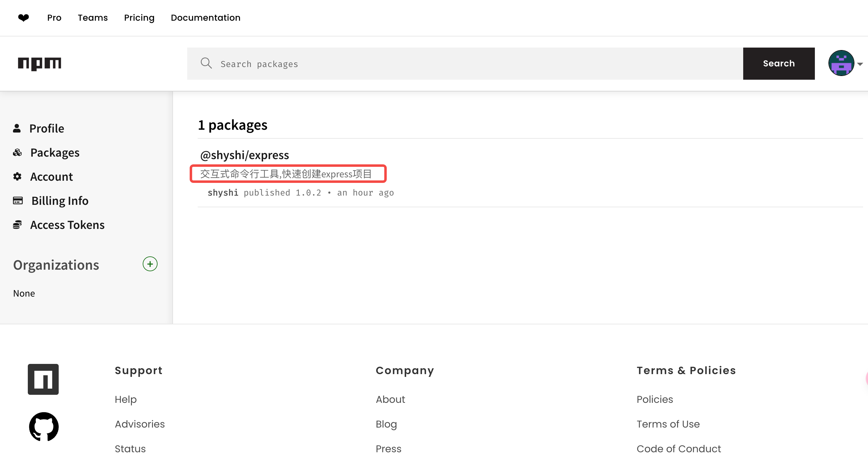Viewport: 868px width, 464px height.
Task: Open Access Tokens in the sidebar
Action: 67,225
